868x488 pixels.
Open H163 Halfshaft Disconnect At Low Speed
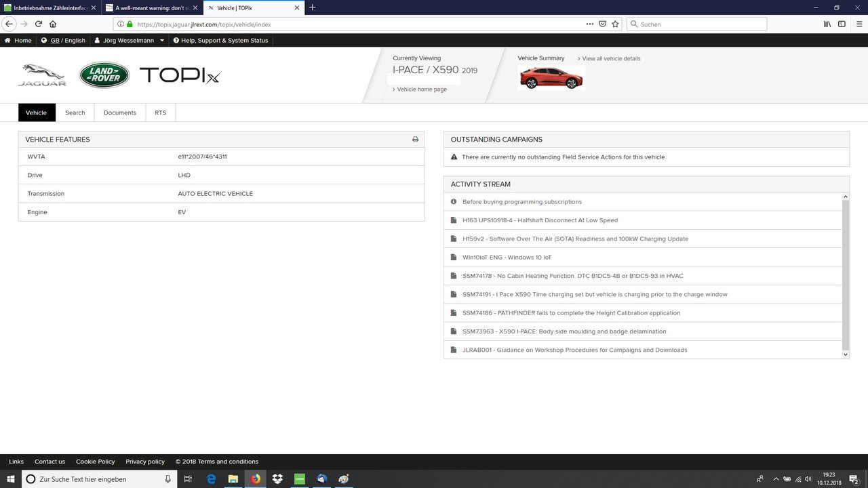(540, 220)
